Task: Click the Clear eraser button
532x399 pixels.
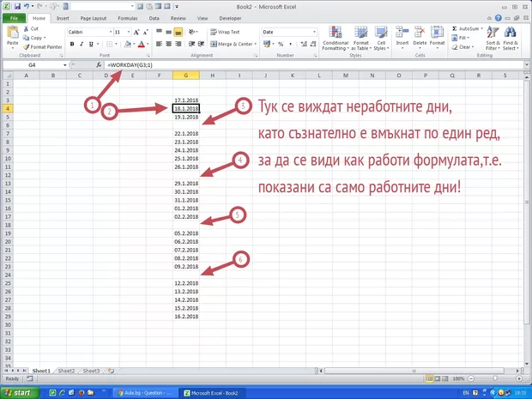Action: click(x=462, y=47)
